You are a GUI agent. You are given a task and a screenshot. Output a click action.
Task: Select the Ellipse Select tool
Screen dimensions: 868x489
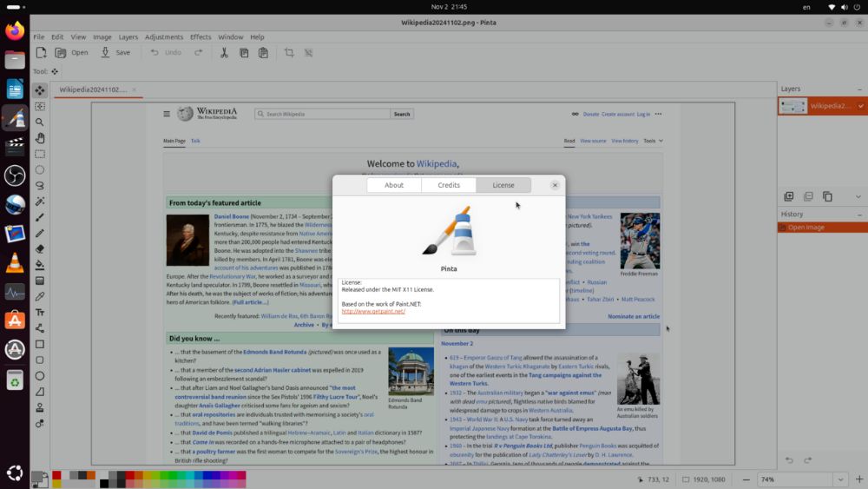[x=40, y=169]
